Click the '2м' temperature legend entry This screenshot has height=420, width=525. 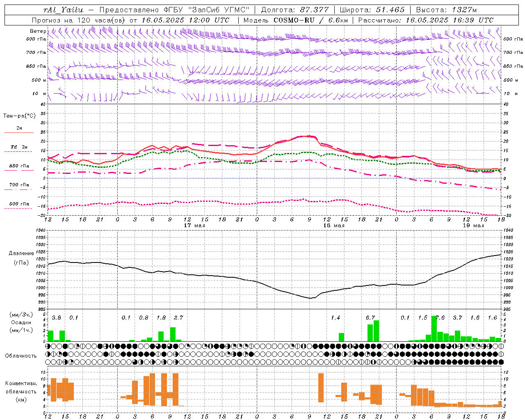click(19, 128)
